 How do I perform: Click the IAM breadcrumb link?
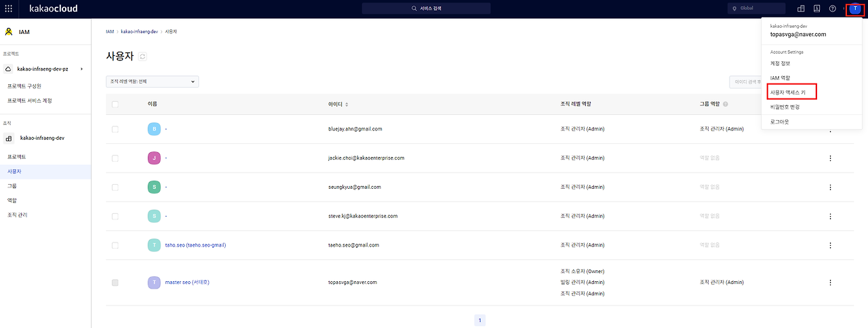pos(110,32)
